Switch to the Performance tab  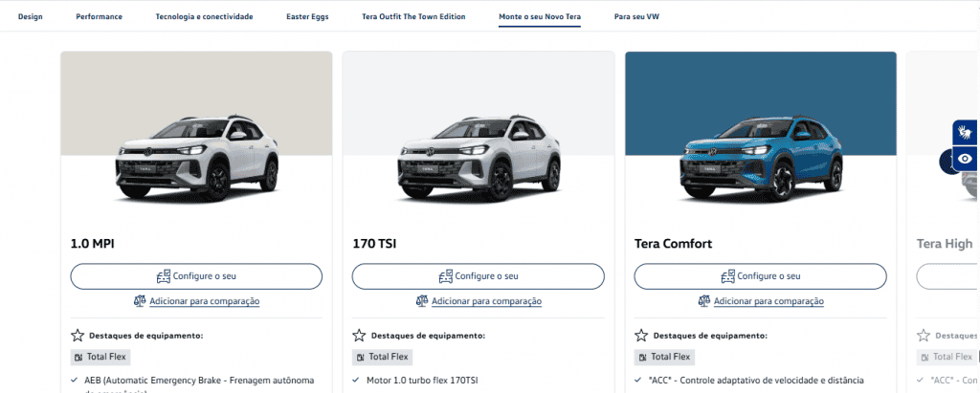[100, 17]
